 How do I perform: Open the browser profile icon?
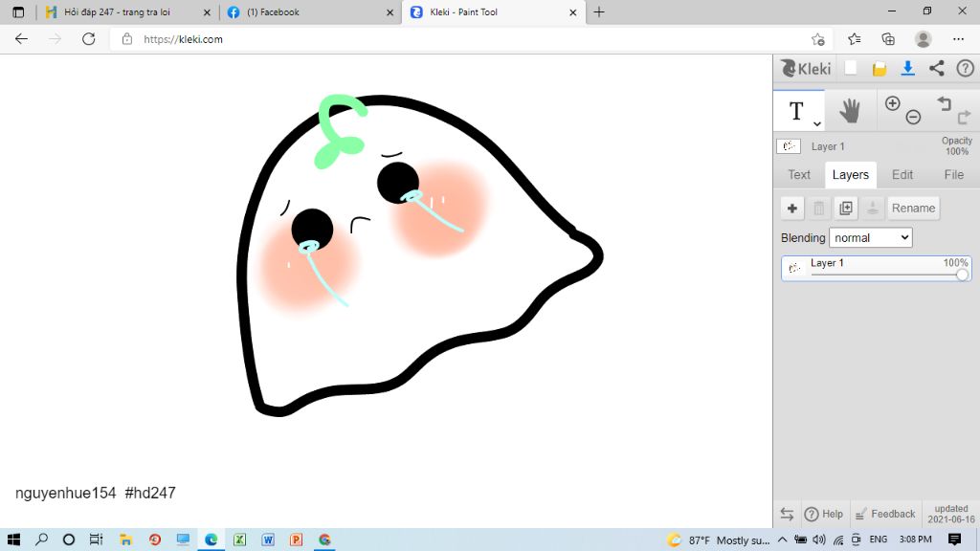coord(924,38)
